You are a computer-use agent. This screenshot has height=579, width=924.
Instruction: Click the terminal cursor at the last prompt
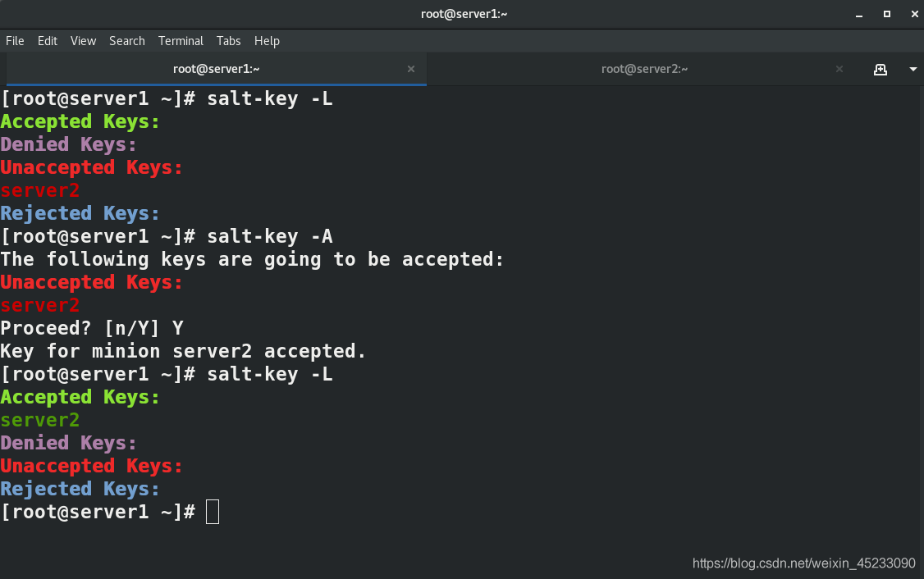213,511
